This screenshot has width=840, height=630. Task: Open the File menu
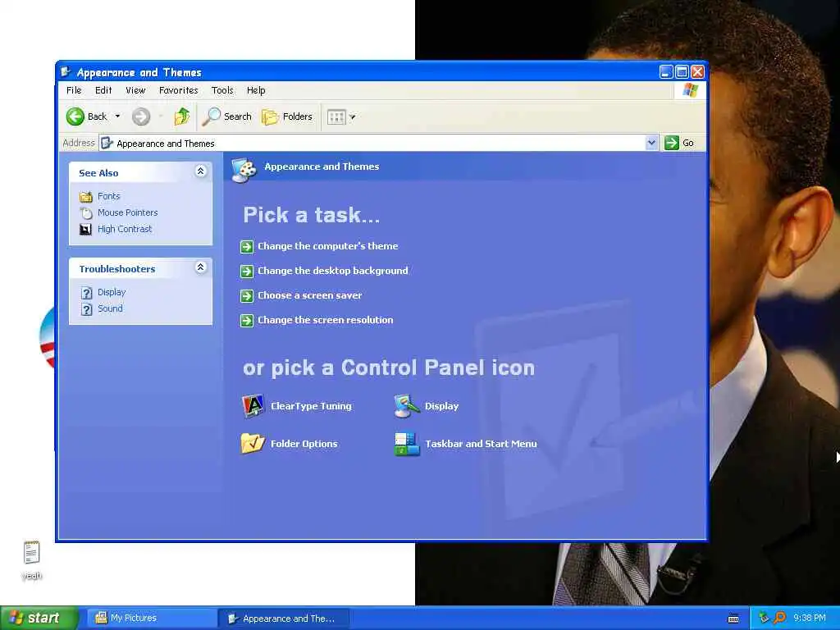[74, 90]
